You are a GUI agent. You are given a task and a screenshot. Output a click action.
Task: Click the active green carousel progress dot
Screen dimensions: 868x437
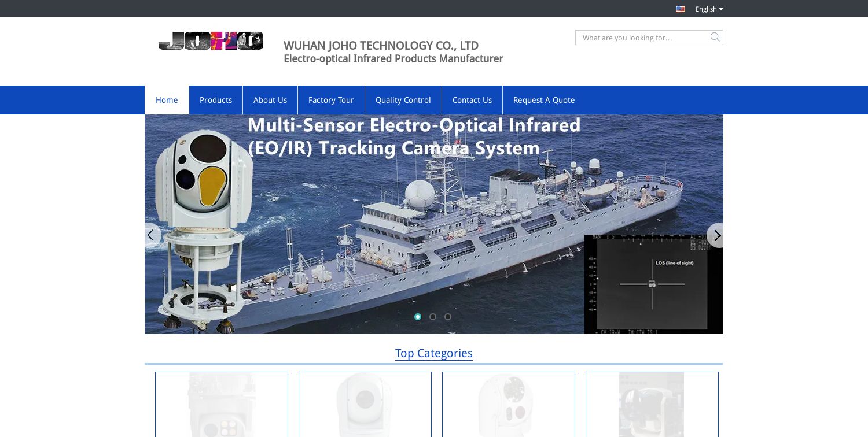(418, 317)
